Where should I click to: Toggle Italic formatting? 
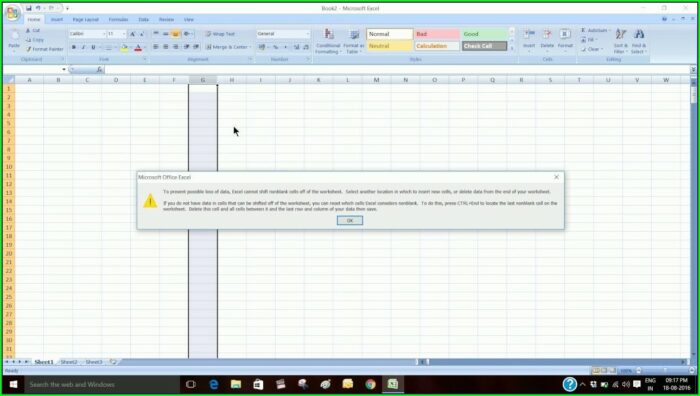pos(83,47)
